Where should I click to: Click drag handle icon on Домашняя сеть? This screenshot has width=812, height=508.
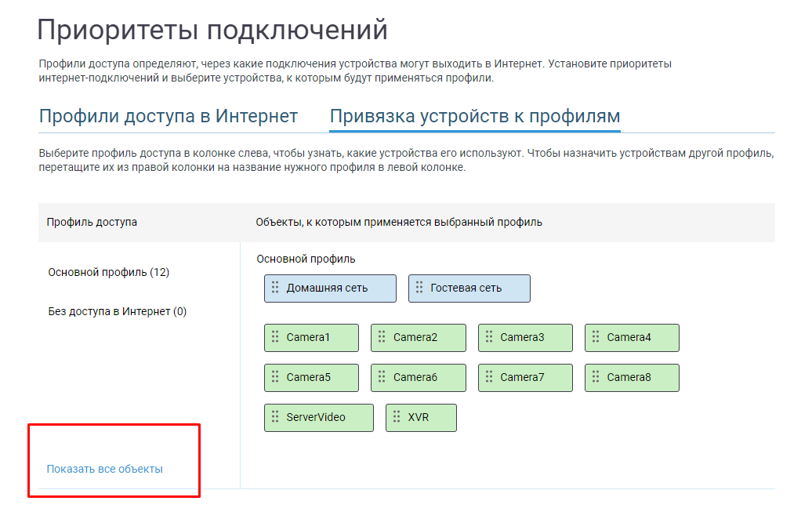pyautogui.click(x=275, y=288)
